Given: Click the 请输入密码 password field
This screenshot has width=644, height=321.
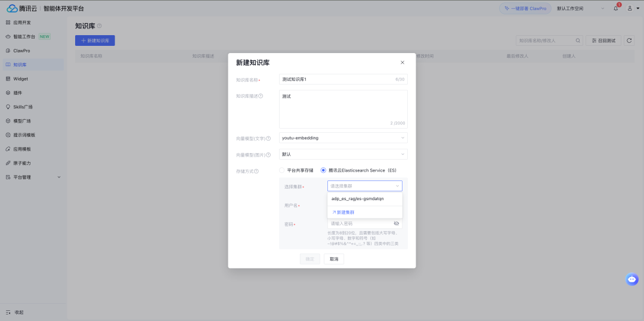Looking at the screenshot, I should (x=365, y=223).
